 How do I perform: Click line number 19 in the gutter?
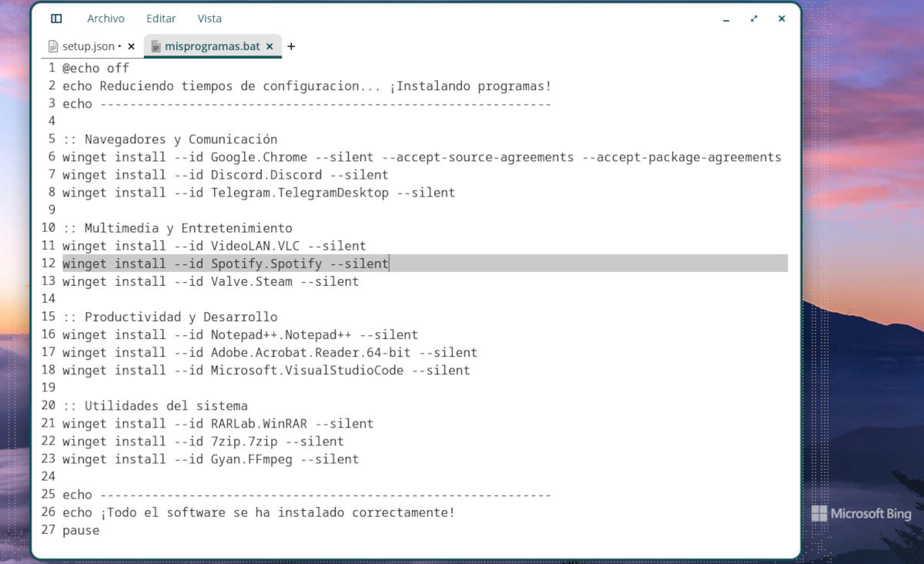(x=48, y=388)
